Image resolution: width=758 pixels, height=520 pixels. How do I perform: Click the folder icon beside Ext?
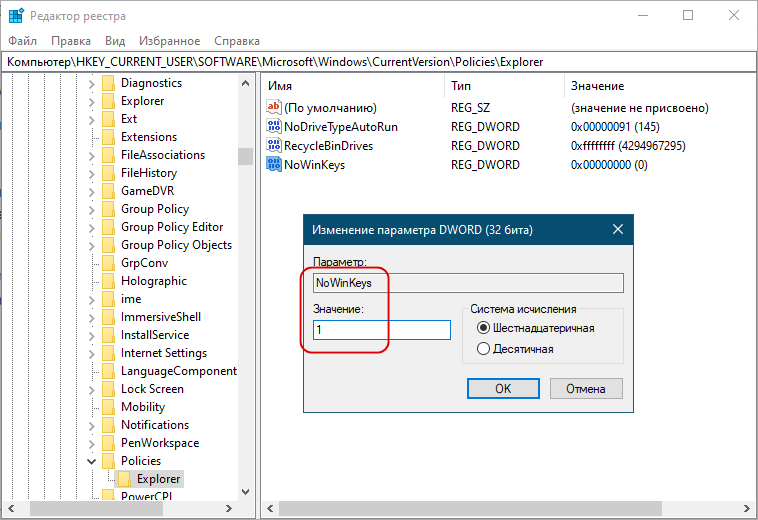click(108, 119)
